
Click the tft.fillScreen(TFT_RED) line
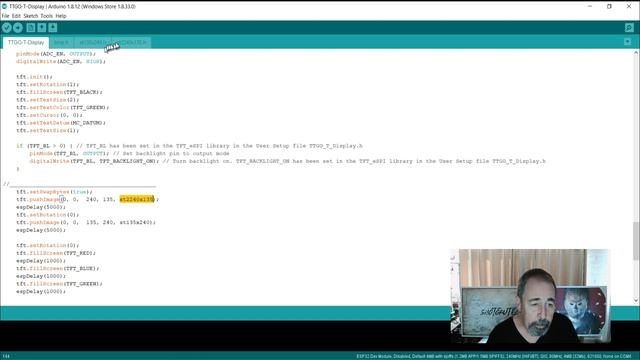pyautogui.click(x=56, y=253)
